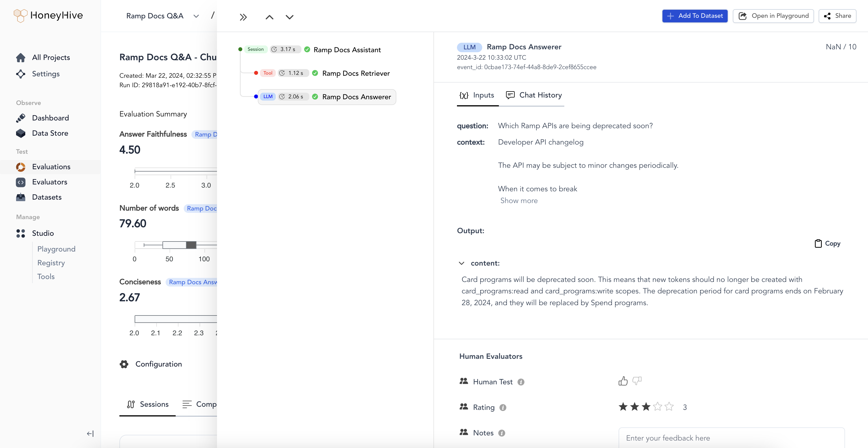This screenshot has width=868, height=448.
Task: Click the Conciseness box plot
Action: tap(176, 319)
